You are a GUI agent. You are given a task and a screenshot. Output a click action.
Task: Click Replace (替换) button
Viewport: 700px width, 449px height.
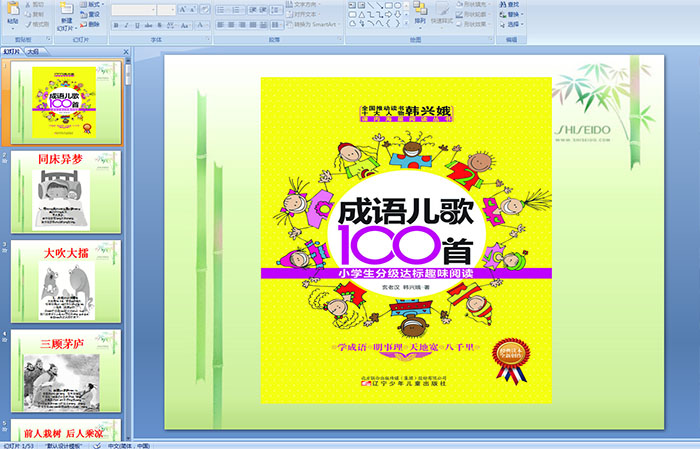512,14
